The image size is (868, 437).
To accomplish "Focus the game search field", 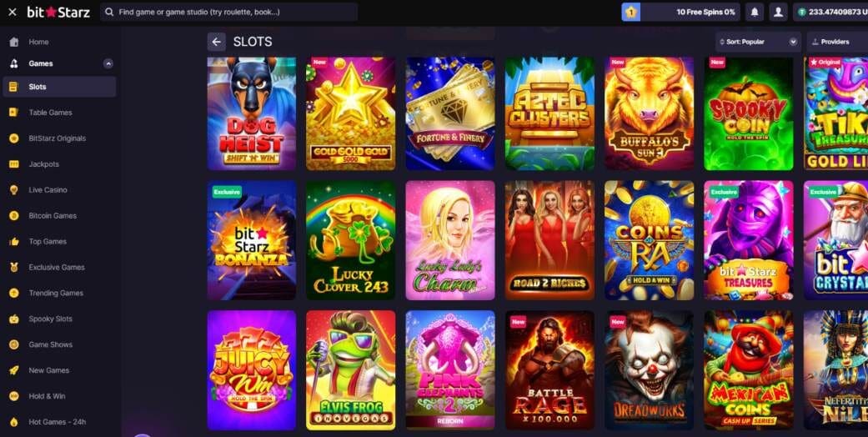I will click(x=228, y=12).
